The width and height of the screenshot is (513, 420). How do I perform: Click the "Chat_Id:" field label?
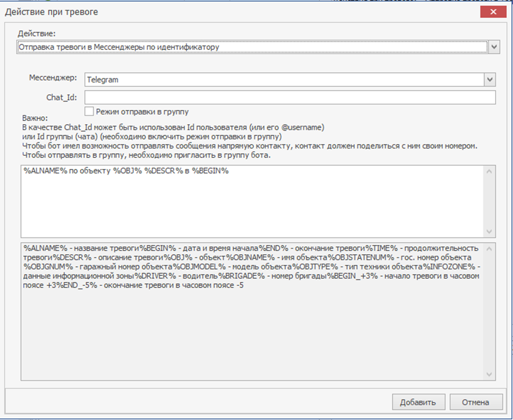[x=62, y=97]
